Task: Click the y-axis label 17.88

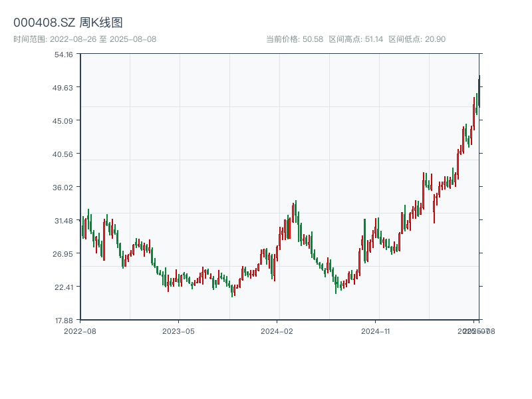Action: tap(64, 321)
